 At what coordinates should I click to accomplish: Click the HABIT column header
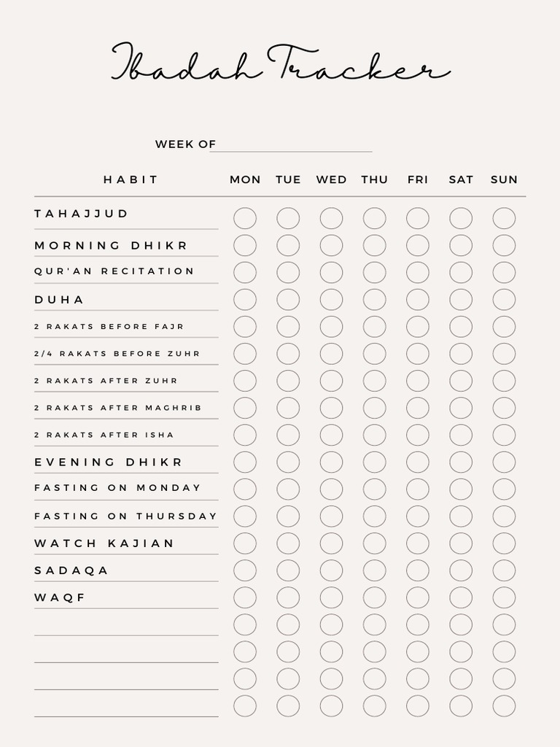[x=131, y=179]
